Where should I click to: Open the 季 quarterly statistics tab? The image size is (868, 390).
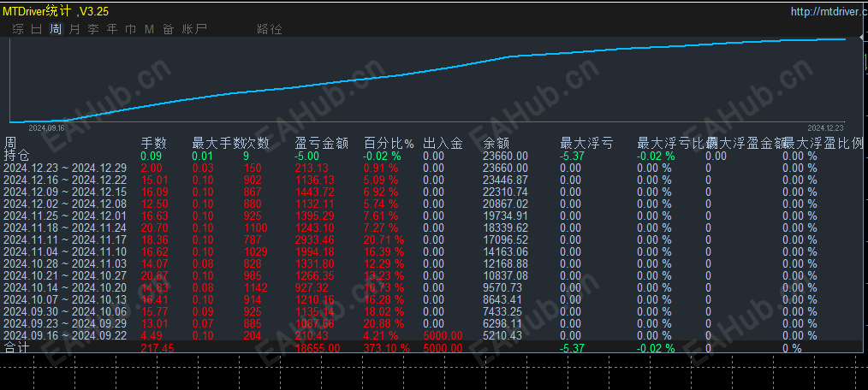tap(93, 29)
